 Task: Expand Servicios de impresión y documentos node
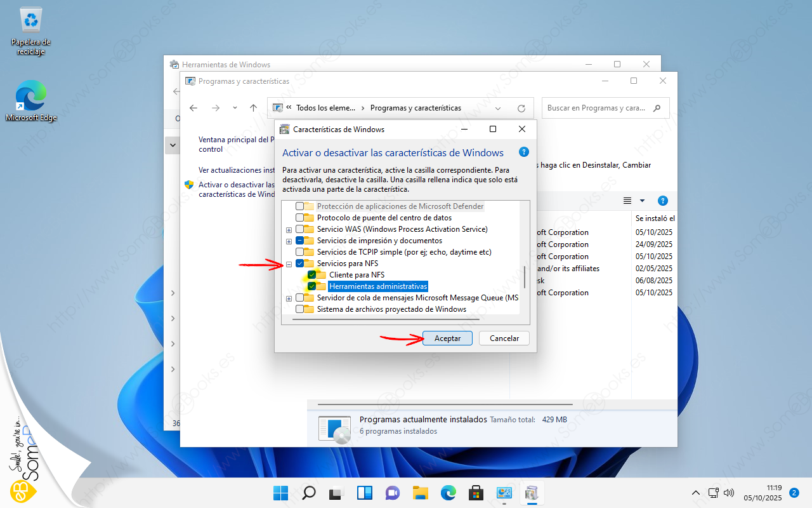(x=289, y=241)
